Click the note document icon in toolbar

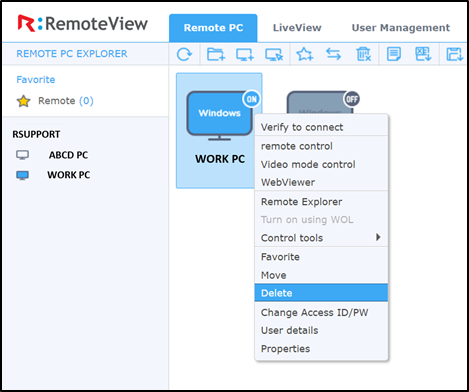point(394,54)
